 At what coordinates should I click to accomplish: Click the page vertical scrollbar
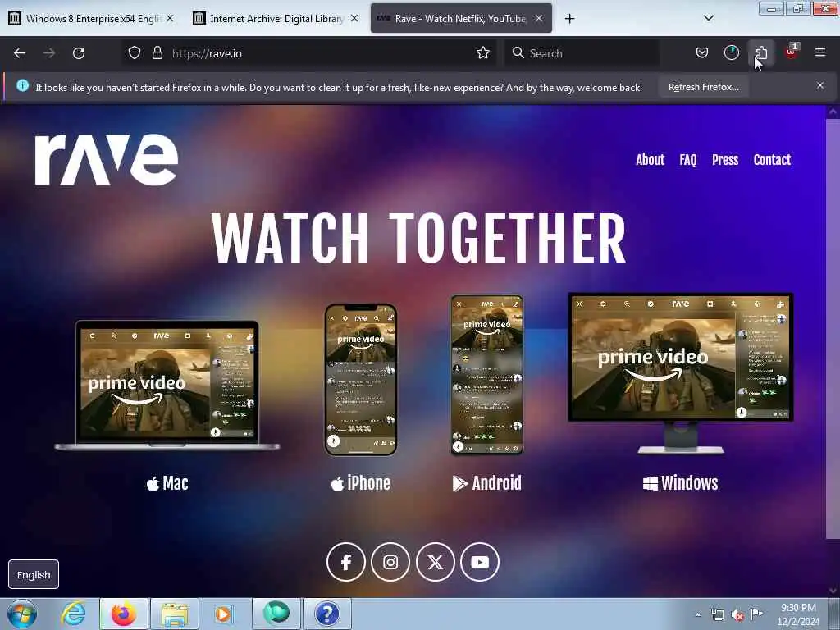click(x=833, y=328)
